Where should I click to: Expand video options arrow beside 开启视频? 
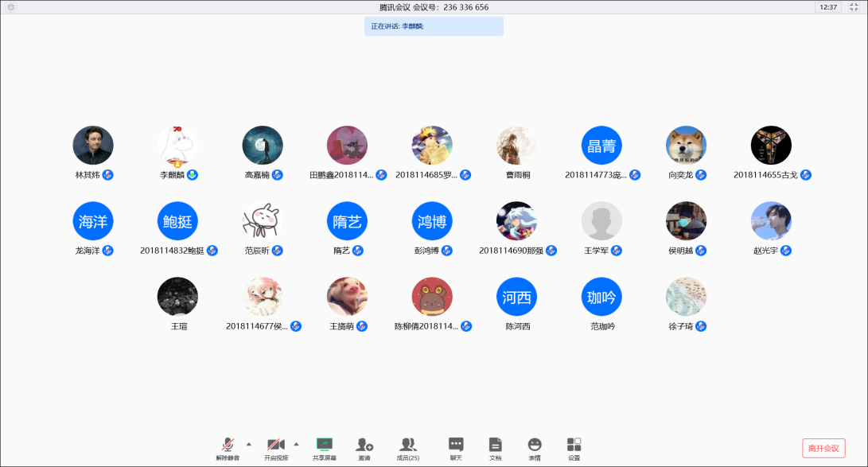pos(296,444)
